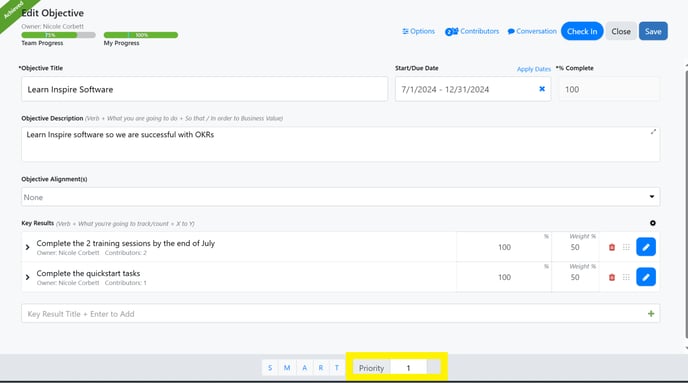Click the Objective Description text area
Screen dimensions: 688x383
click(340, 144)
